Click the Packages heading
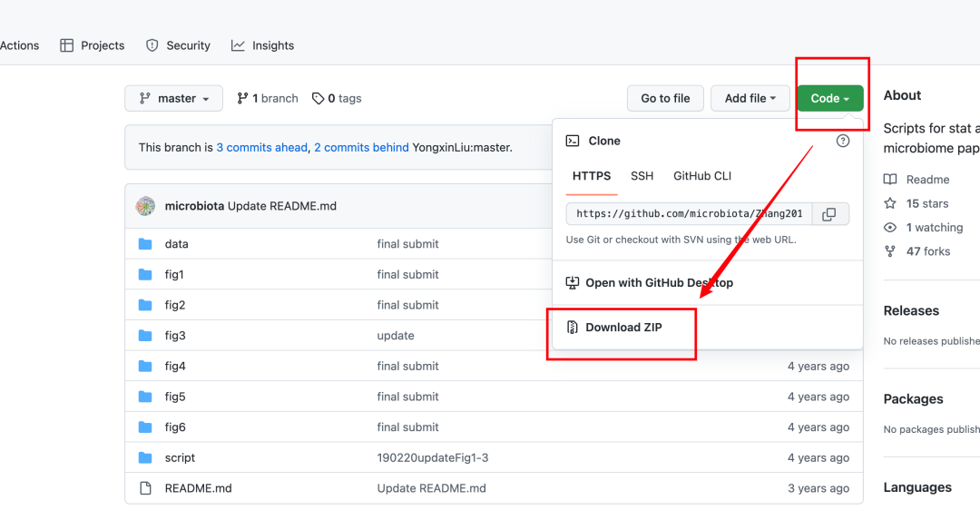The image size is (980, 510). coord(913,398)
